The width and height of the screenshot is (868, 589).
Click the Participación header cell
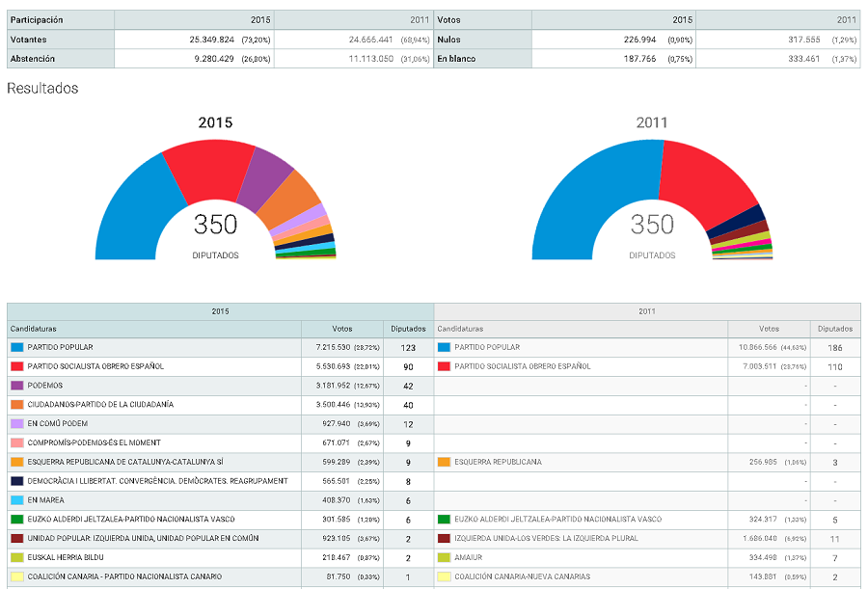(x=61, y=20)
